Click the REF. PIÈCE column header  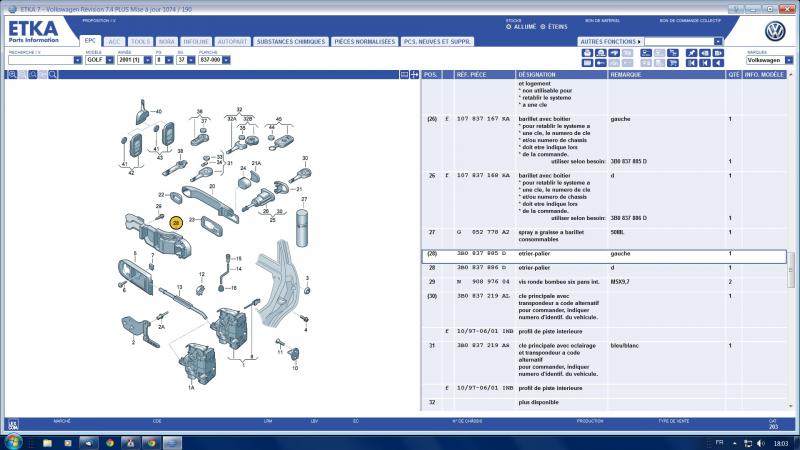pyautogui.click(x=484, y=74)
